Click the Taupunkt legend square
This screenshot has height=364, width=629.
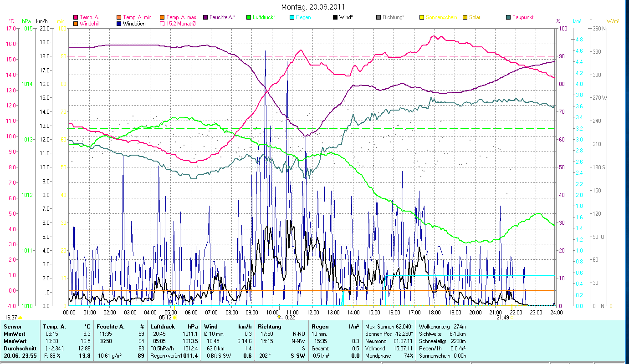[x=508, y=17]
